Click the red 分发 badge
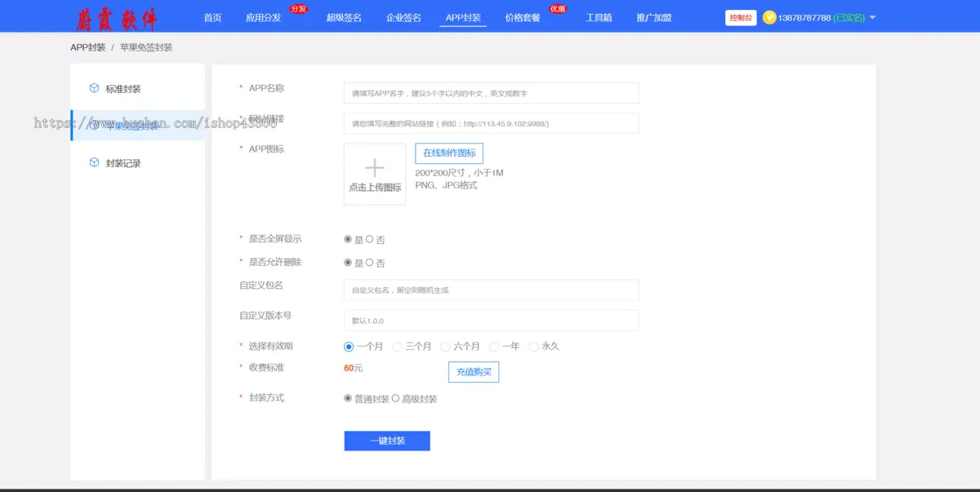Screen dimensions: 980x492 pos(298,9)
